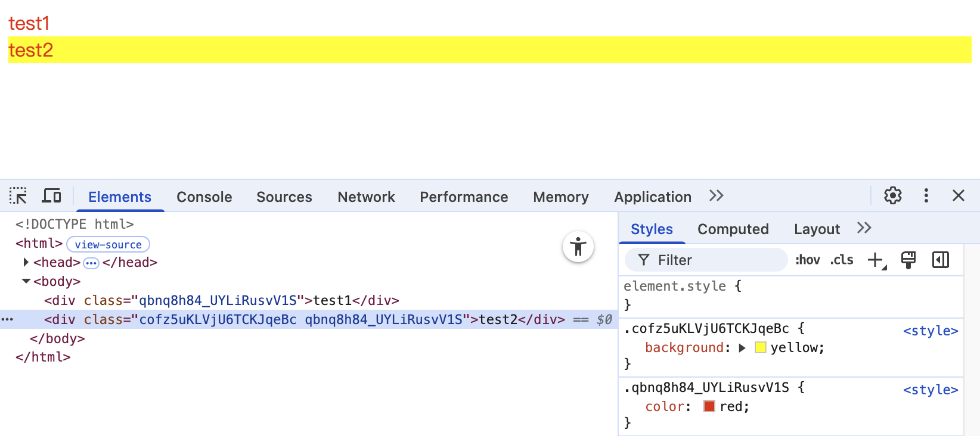Toggle the :hov element state panel
This screenshot has height=436, width=980.
(807, 260)
